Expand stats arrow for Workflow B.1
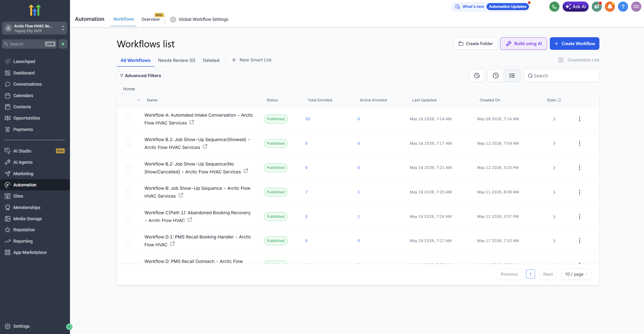 pyautogui.click(x=554, y=144)
